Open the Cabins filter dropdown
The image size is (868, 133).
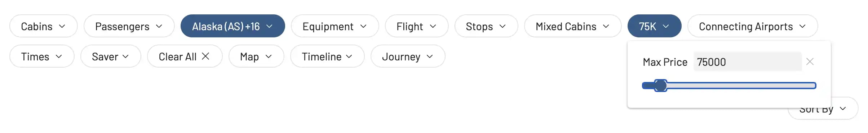(x=44, y=26)
